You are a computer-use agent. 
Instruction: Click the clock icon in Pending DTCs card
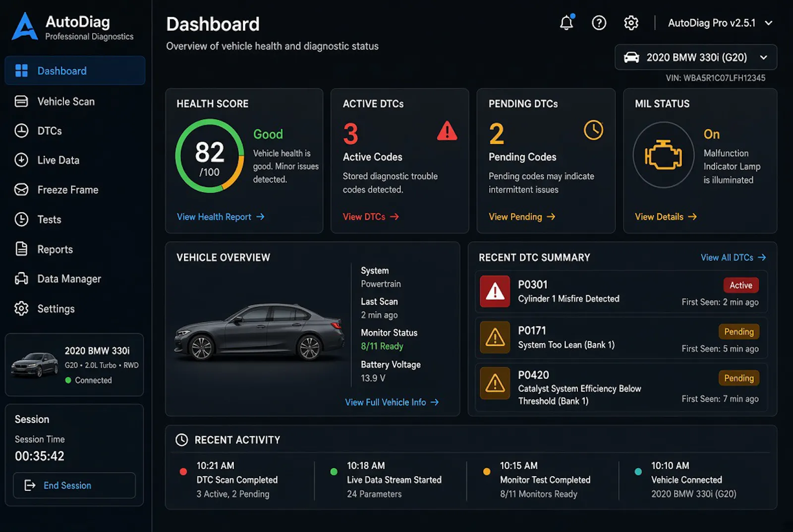(593, 130)
